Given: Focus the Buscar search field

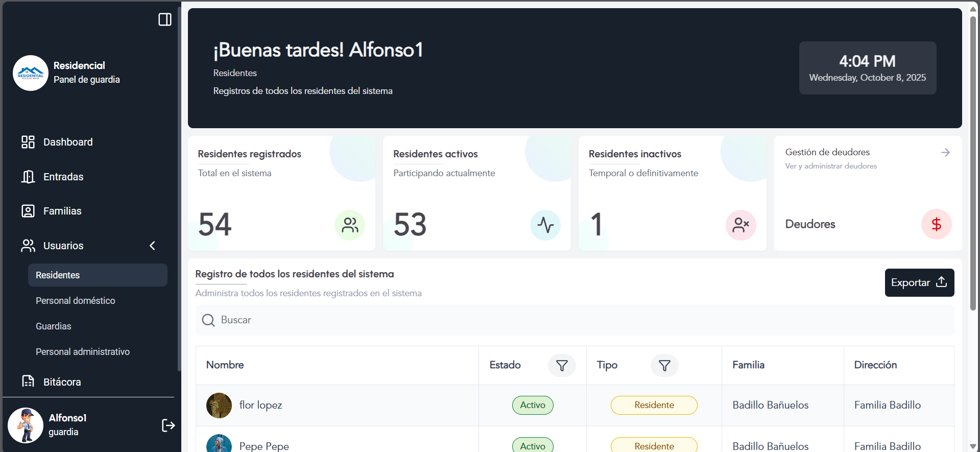Looking at the screenshot, I should click(x=575, y=320).
